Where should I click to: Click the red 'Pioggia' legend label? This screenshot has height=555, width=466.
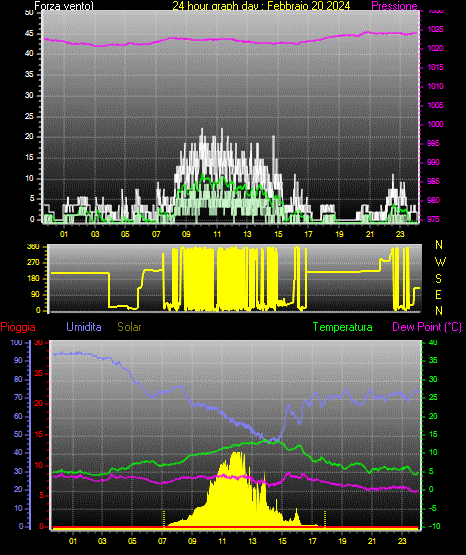pos(18,327)
